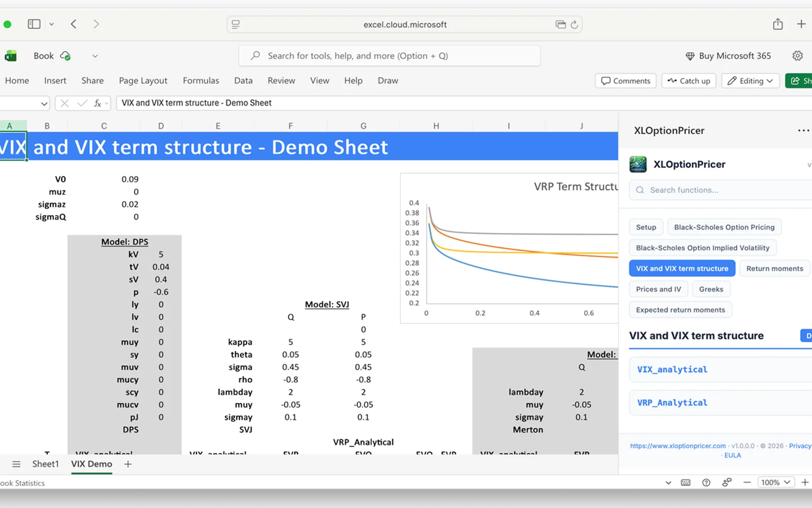Open the Insert ribbon tab
Screen dimensions: 812x508
55,81
